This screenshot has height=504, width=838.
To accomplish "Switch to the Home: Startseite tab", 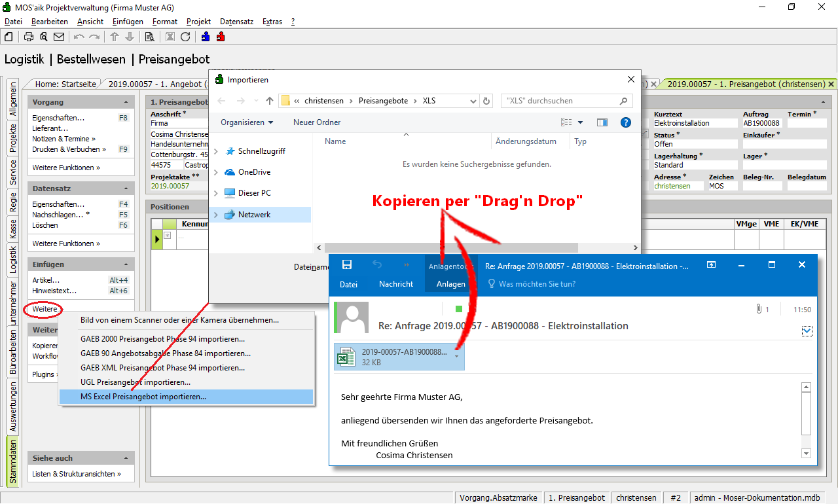I will tap(65, 84).
